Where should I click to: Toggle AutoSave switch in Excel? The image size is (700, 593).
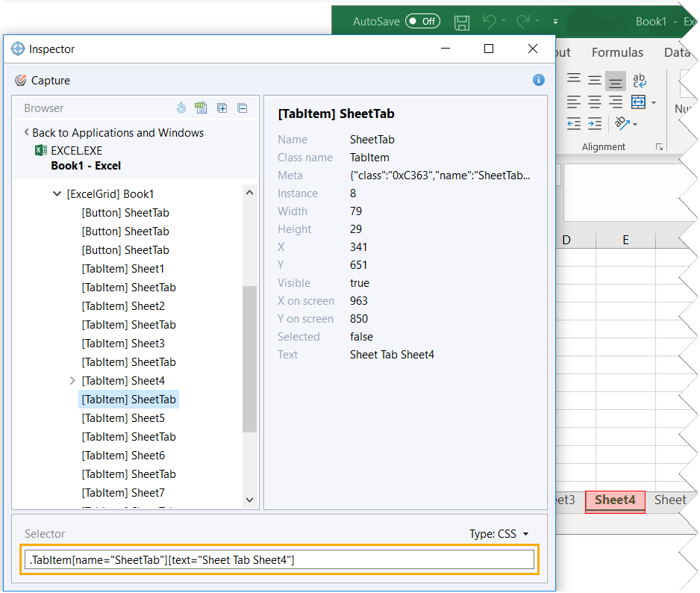click(422, 21)
